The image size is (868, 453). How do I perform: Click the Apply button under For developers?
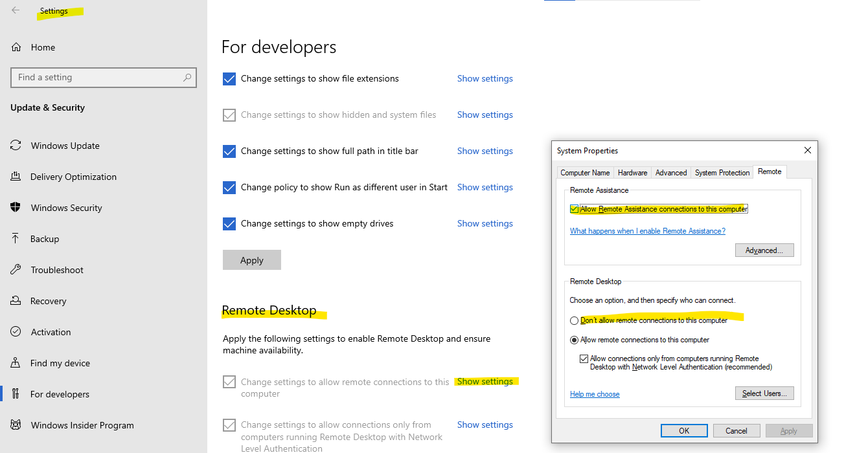(x=252, y=260)
